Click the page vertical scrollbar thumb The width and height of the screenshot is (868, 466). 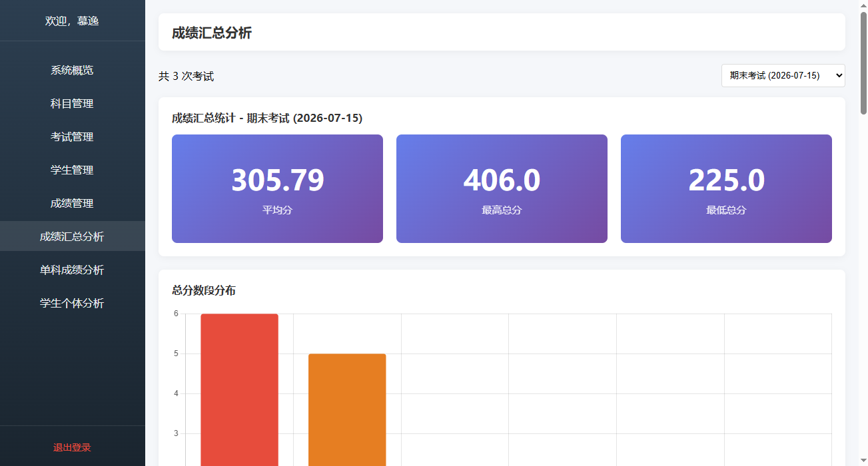[x=863, y=63]
